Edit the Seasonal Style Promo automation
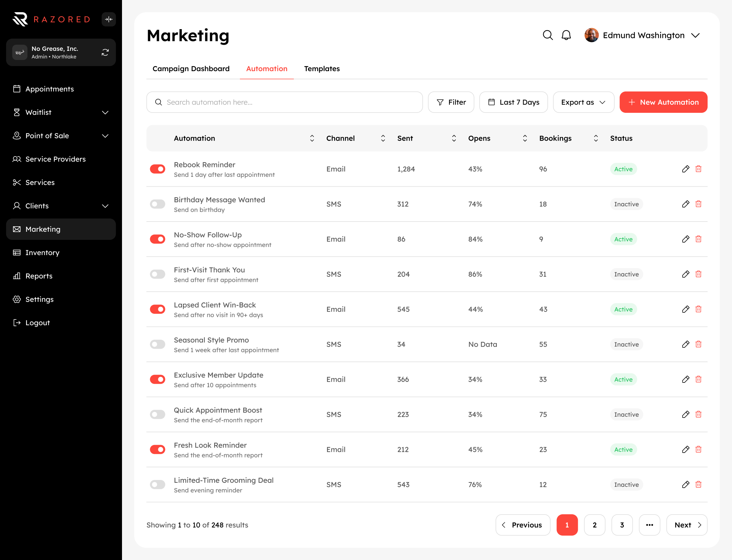Image resolution: width=732 pixels, height=560 pixels. click(x=686, y=344)
